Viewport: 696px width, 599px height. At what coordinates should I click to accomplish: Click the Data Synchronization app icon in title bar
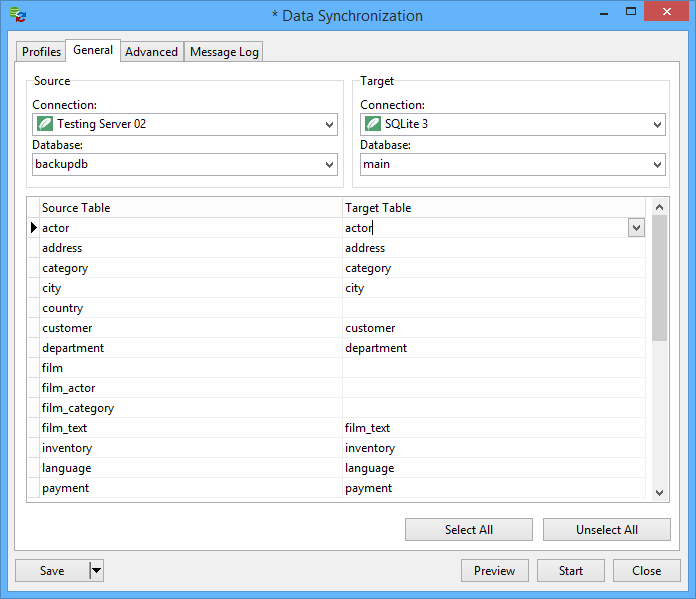[x=18, y=15]
